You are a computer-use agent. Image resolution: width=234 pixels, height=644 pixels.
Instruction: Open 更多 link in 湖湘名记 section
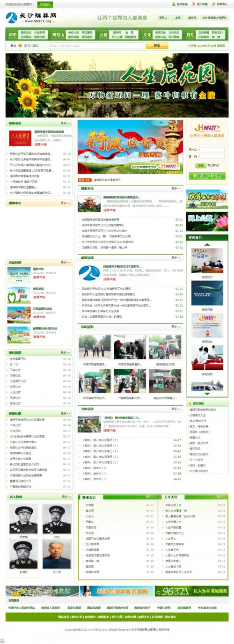click(151, 497)
